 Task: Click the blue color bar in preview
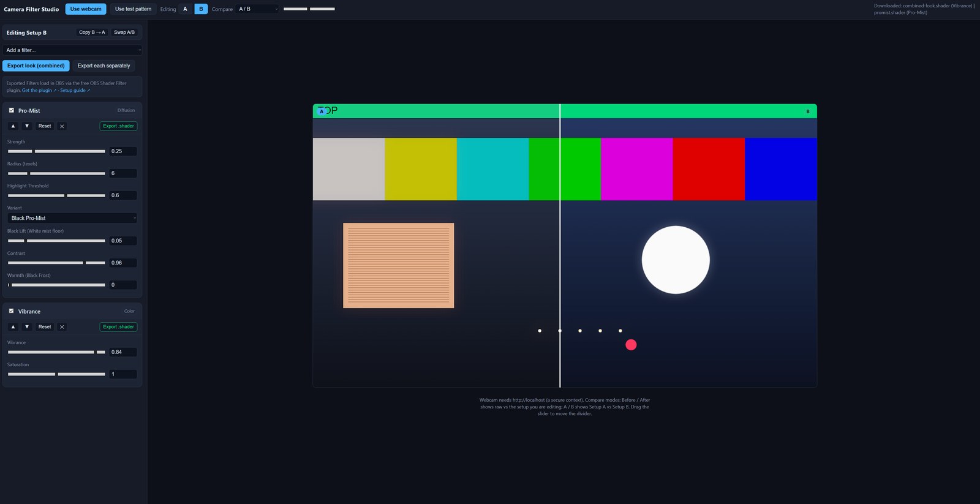pos(781,169)
